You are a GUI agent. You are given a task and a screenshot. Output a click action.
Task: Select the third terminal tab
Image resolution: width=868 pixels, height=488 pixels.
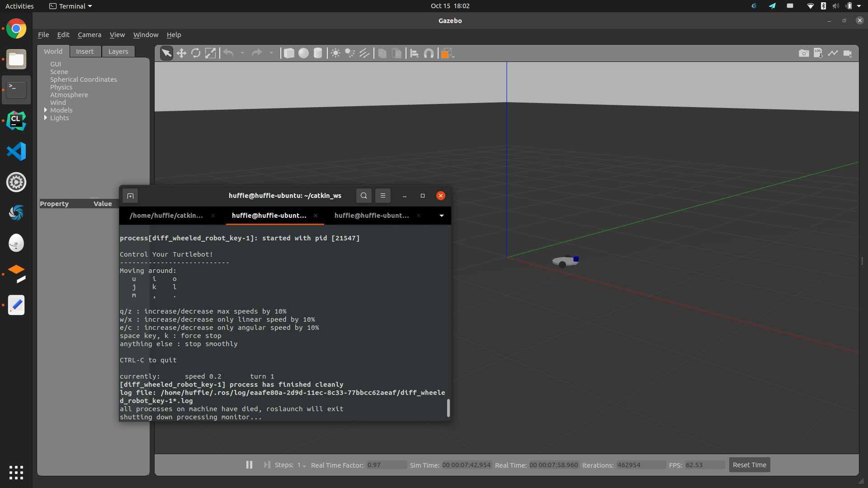(x=372, y=216)
